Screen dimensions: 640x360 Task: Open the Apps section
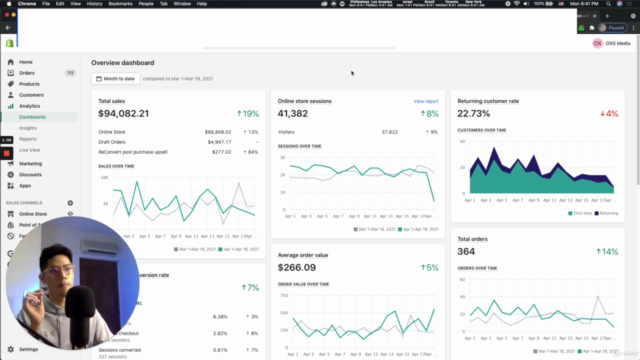pos(25,186)
